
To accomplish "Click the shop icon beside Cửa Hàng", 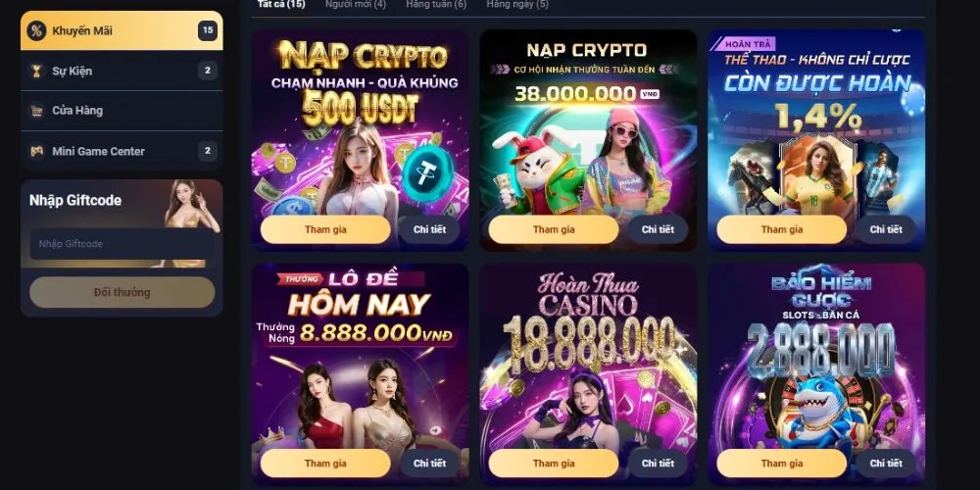I will [x=36, y=111].
